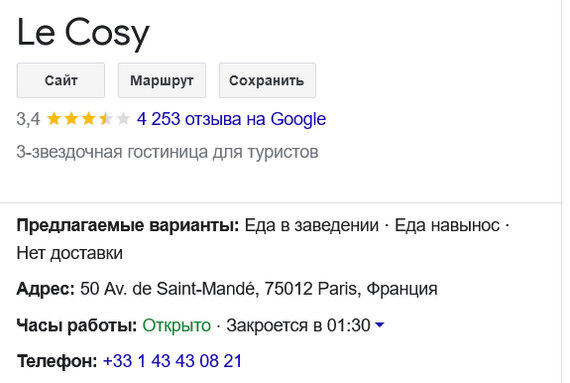
Task: Click the first yellow rating star
Action: 54,118
